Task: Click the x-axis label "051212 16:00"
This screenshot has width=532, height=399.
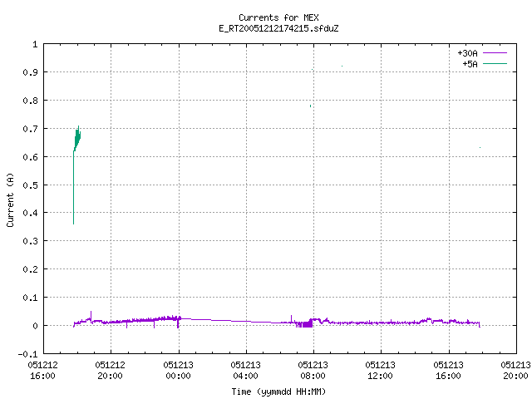Action: pos(42,370)
